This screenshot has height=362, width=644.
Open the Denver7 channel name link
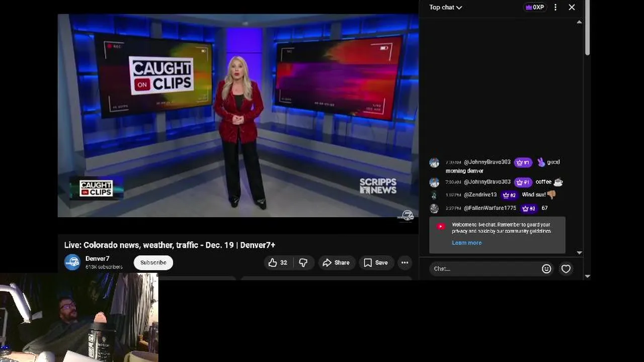pos(98,258)
